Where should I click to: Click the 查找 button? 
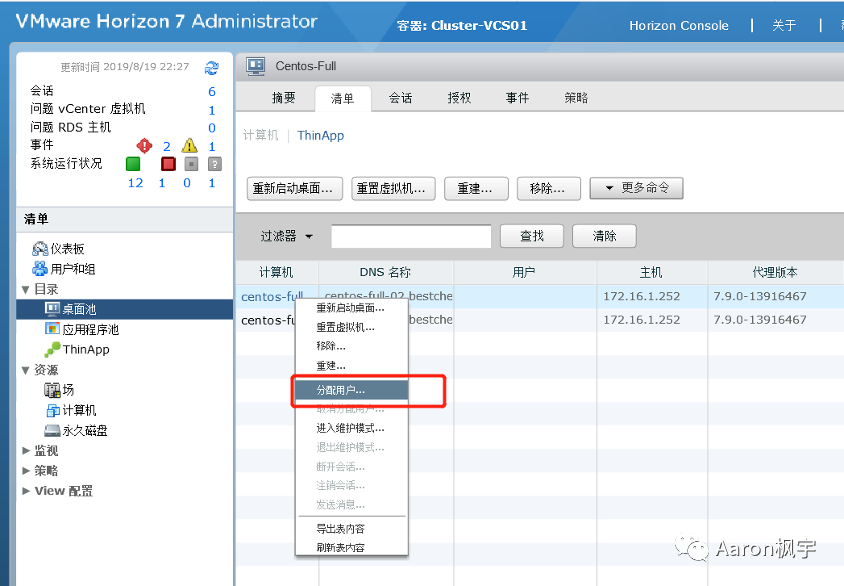click(x=532, y=236)
